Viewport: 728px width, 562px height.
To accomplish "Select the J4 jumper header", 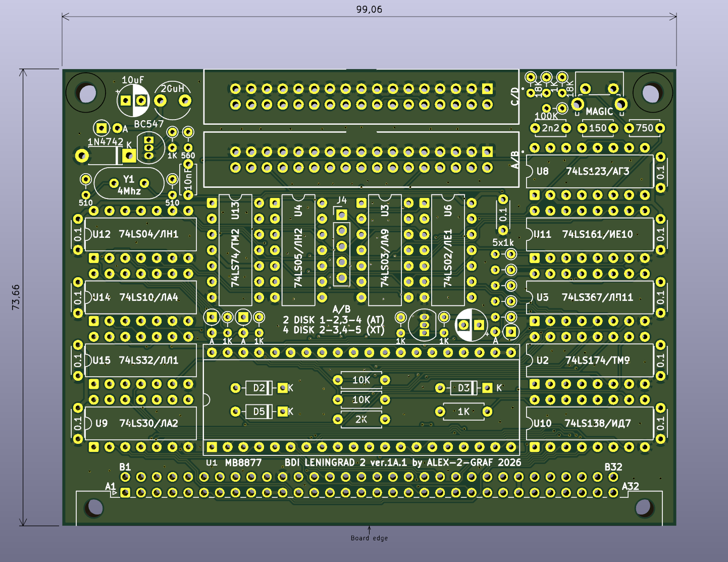I will pyautogui.click(x=342, y=246).
